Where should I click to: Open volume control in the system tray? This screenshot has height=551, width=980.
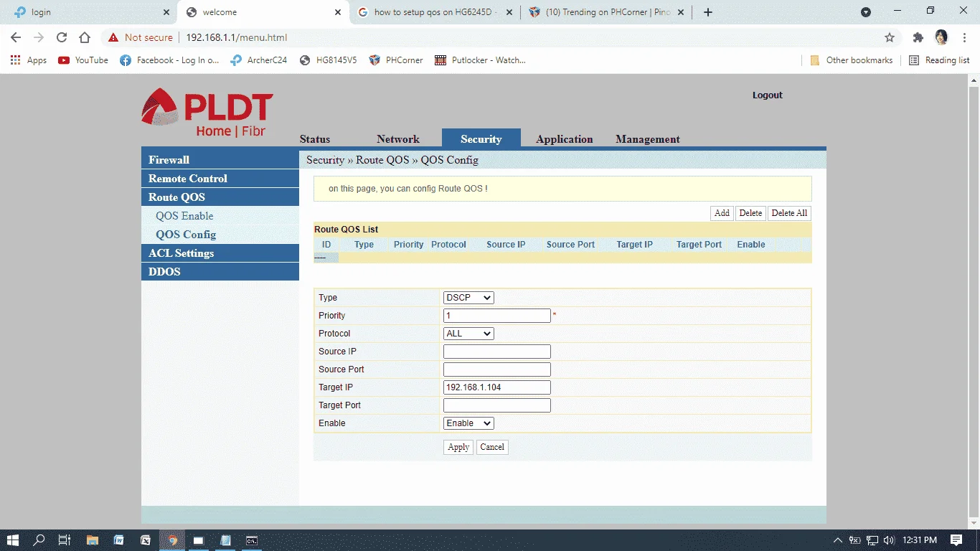(x=890, y=540)
